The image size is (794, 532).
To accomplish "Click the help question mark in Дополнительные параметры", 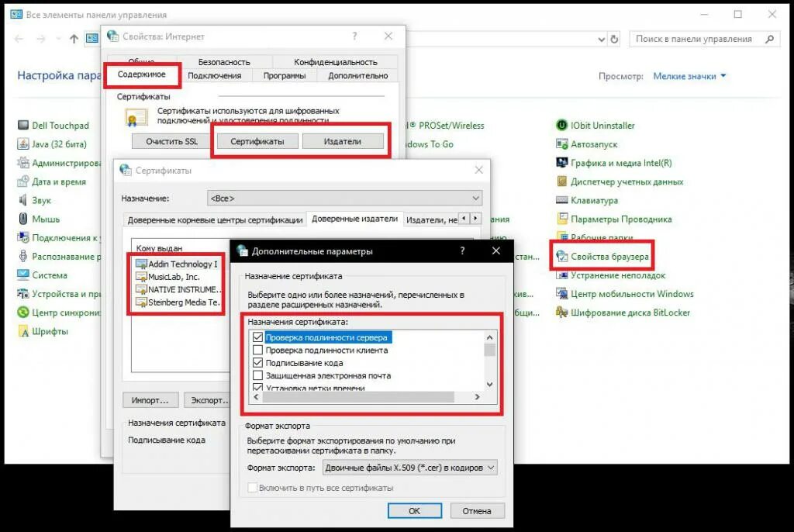I will click(x=462, y=250).
